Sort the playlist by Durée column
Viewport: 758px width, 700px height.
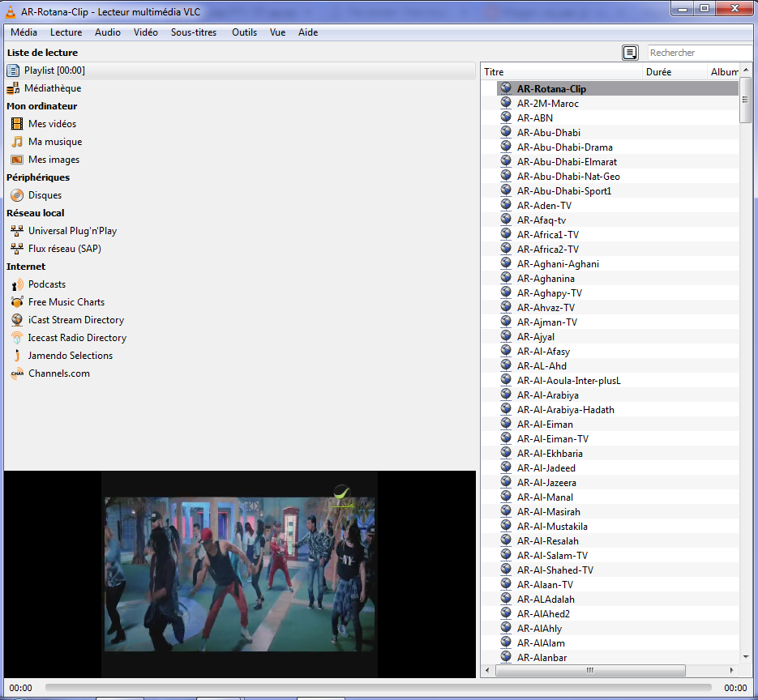tap(674, 72)
